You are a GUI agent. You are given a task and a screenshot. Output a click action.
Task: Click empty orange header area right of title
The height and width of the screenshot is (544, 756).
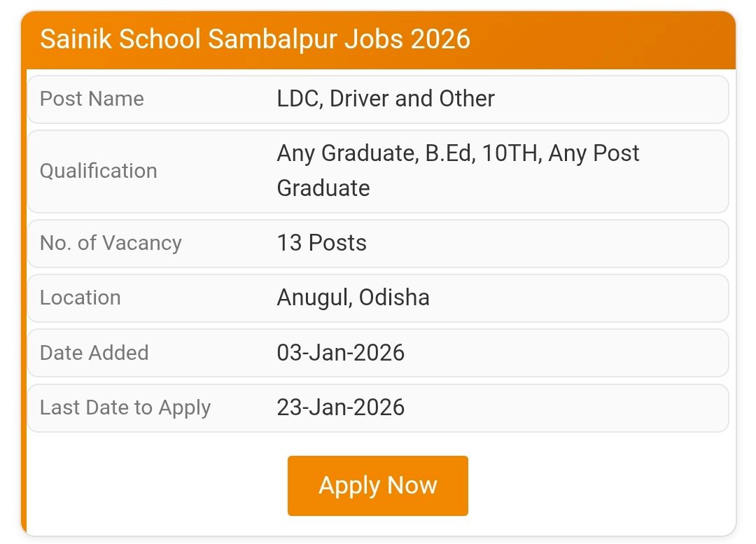[602, 39]
